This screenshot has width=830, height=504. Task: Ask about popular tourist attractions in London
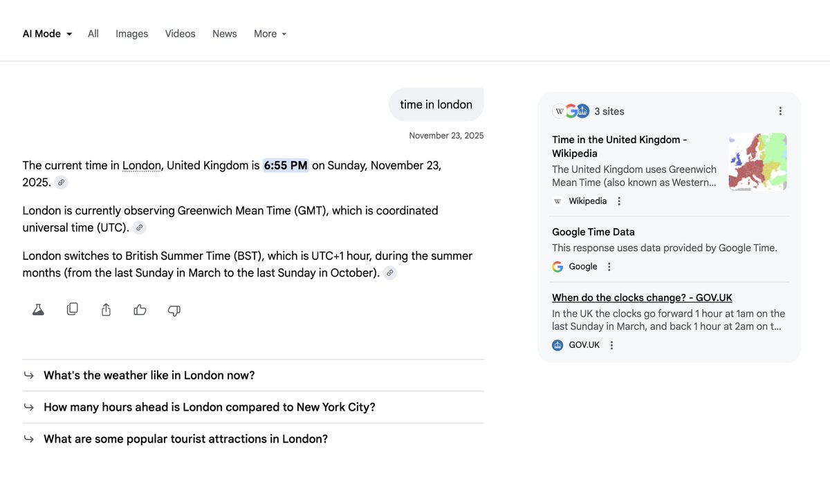coord(253,439)
